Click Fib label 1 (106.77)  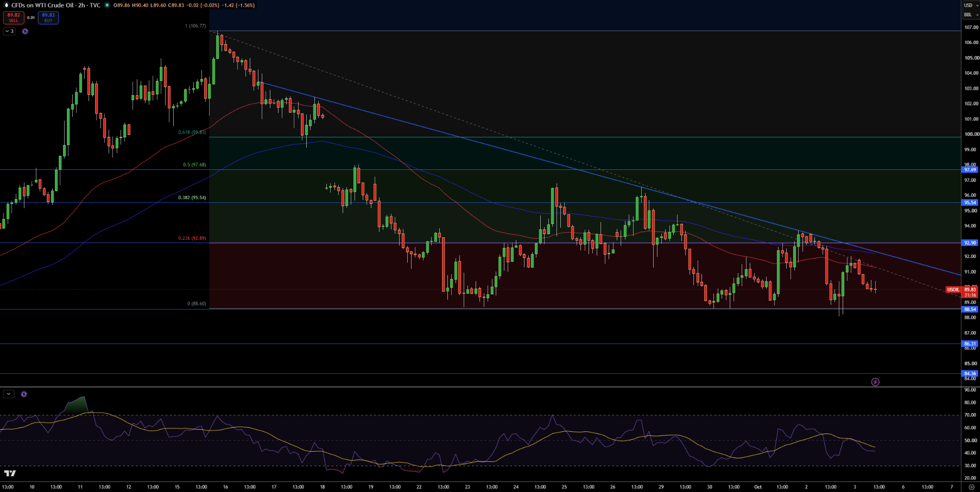click(195, 26)
